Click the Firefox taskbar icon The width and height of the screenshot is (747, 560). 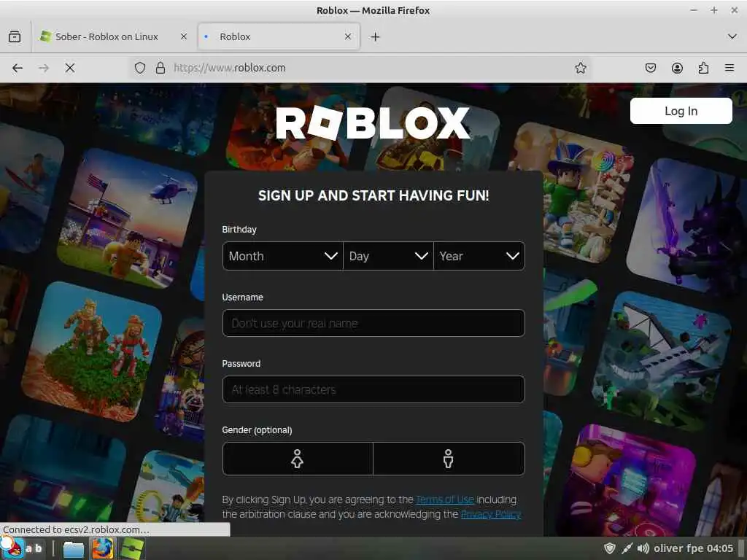point(103,548)
